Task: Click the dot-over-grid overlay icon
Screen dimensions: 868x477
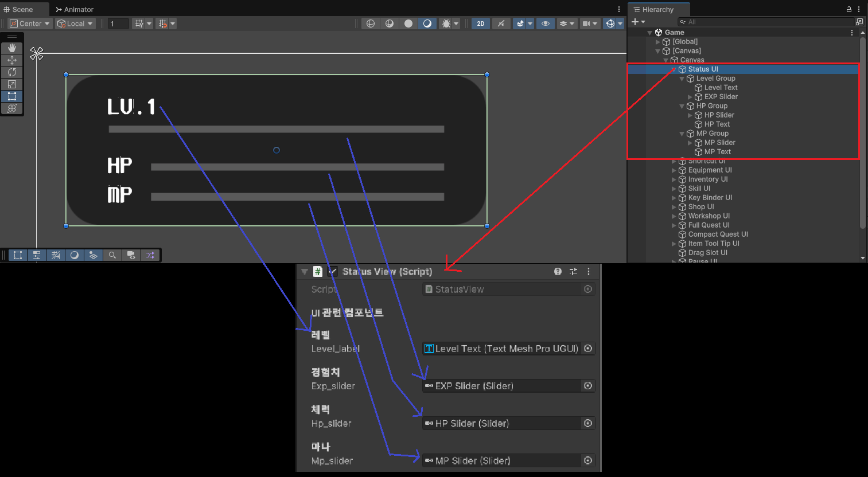Action: (94, 255)
